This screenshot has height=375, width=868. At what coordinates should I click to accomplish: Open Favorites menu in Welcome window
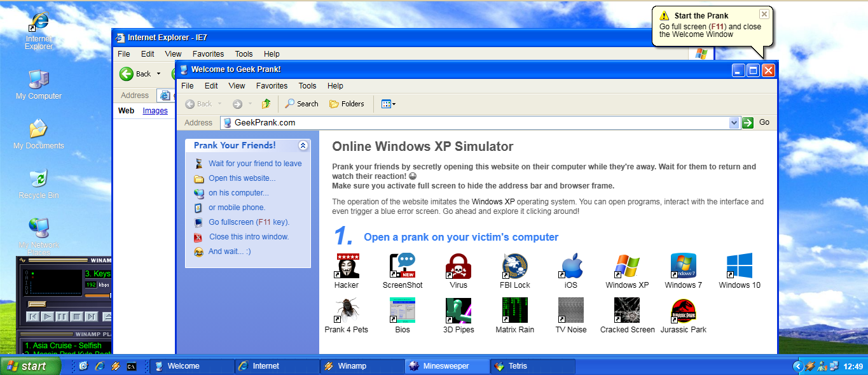pyautogui.click(x=272, y=86)
